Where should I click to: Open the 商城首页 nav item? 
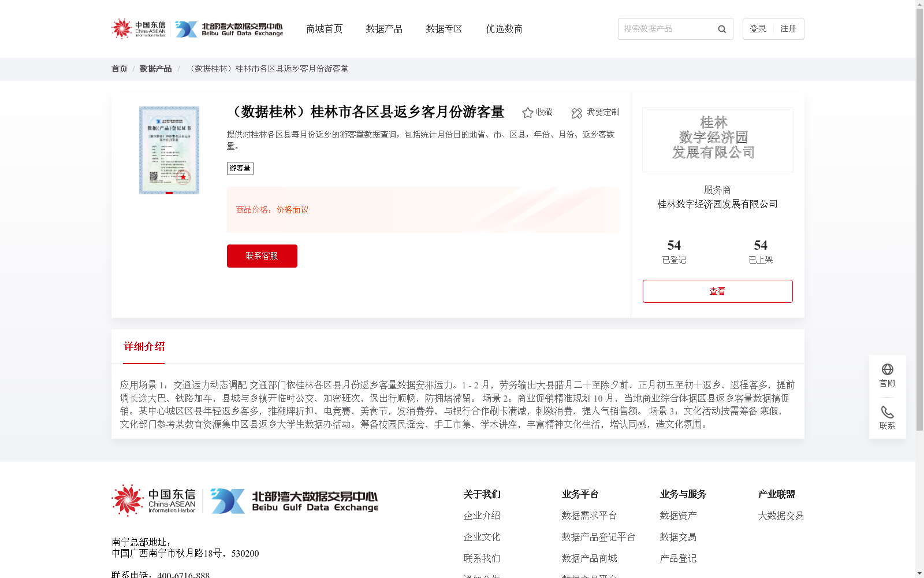tap(325, 29)
